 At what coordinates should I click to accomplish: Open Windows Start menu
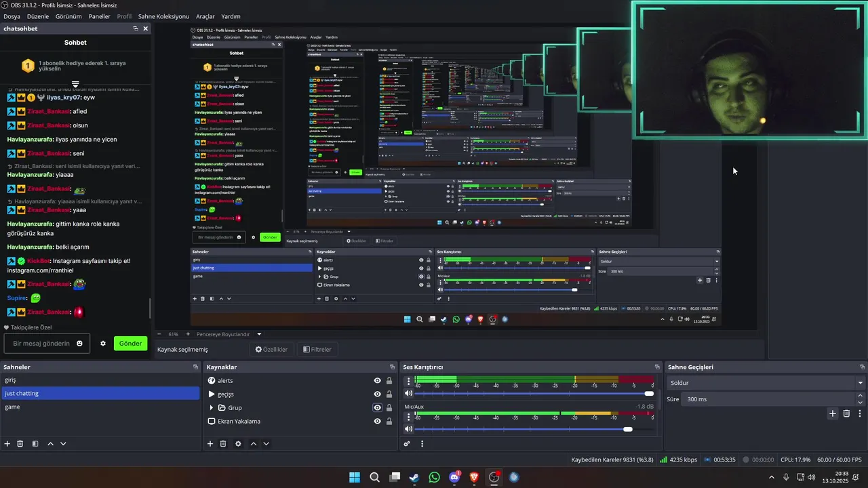tap(355, 477)
